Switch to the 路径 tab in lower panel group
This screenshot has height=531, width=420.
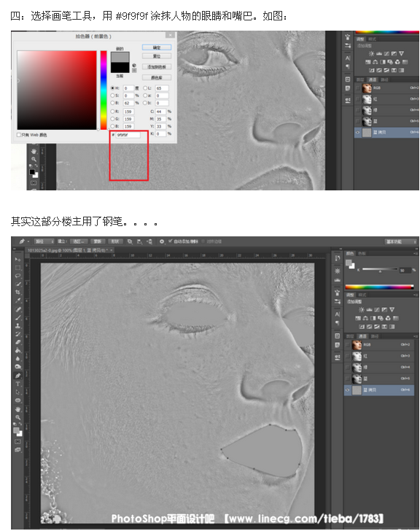point(375,336)
